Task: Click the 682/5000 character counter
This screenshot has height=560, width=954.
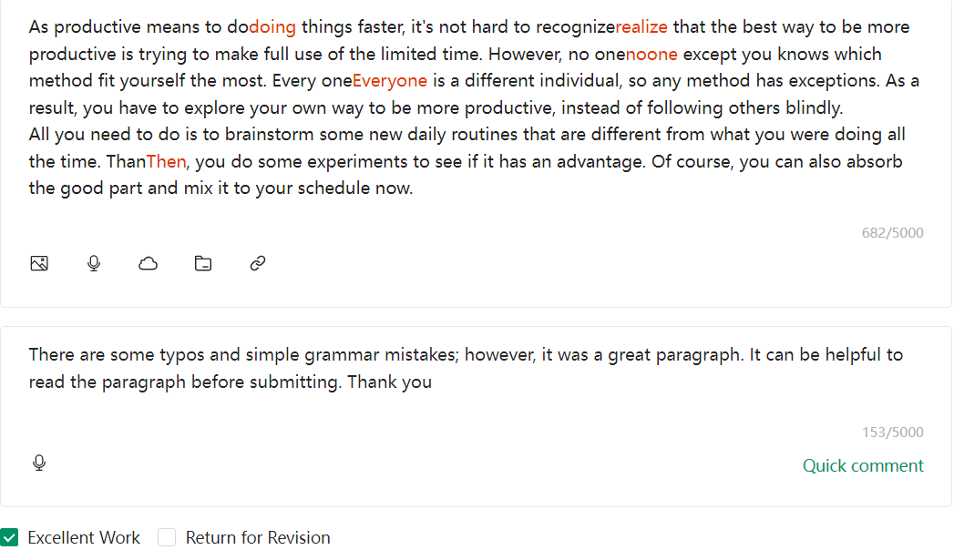Action: 892,233
